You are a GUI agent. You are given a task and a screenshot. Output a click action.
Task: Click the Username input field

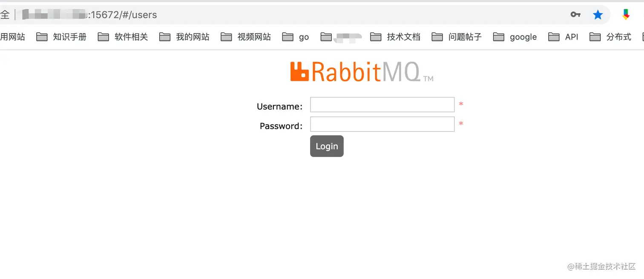tap(382, 105)
